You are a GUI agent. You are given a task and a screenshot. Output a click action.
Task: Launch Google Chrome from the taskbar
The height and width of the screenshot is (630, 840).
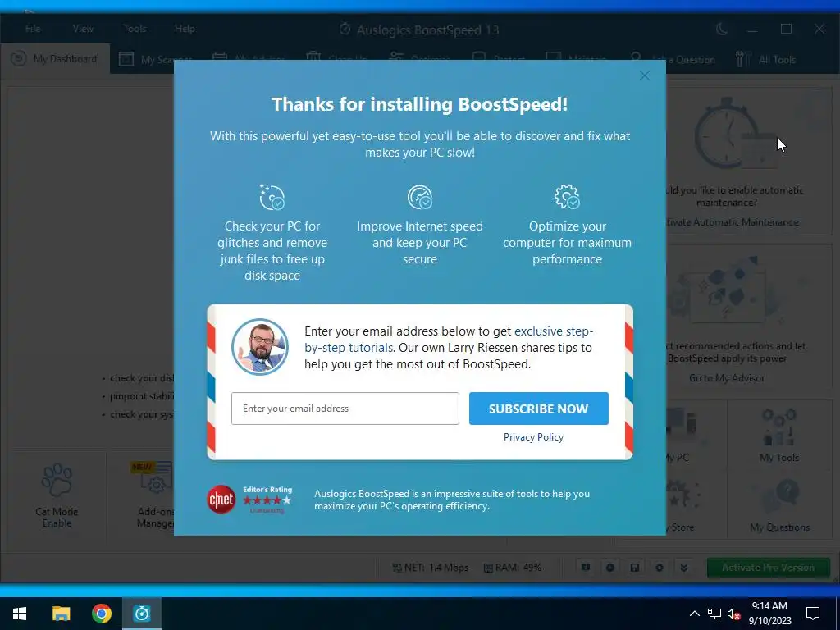pyautogui.click(x=101, y=614)
